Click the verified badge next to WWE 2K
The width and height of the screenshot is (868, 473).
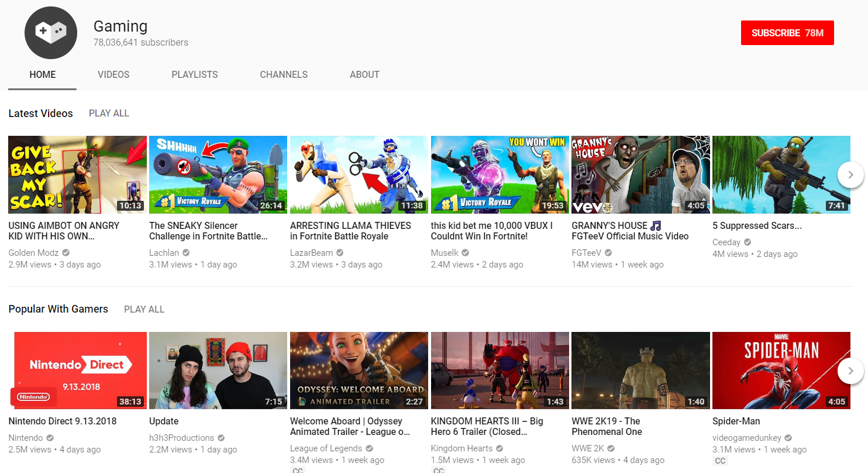pos(611,448)
